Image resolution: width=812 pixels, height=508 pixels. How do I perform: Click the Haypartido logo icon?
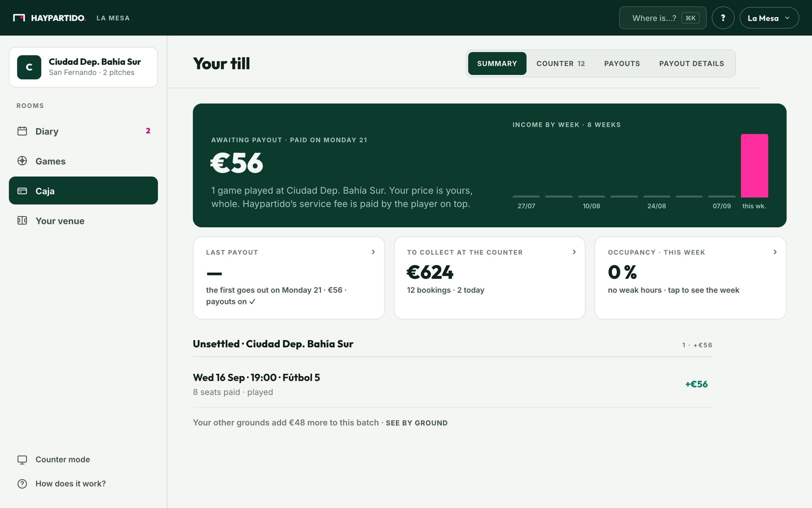coord(19,18)
